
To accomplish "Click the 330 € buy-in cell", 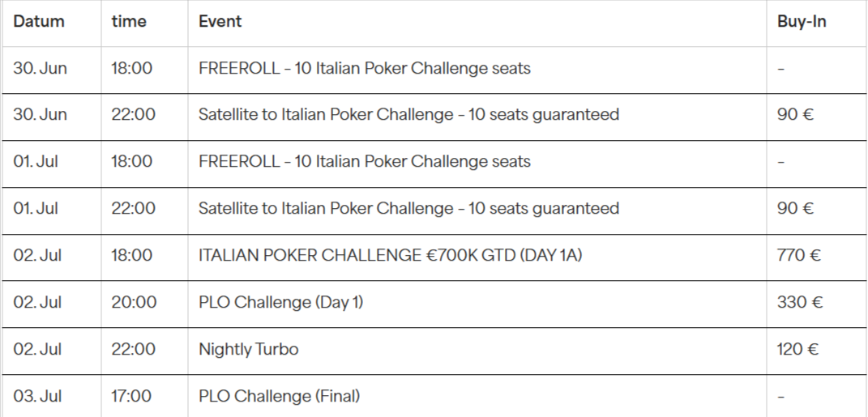I will (800, 303).
